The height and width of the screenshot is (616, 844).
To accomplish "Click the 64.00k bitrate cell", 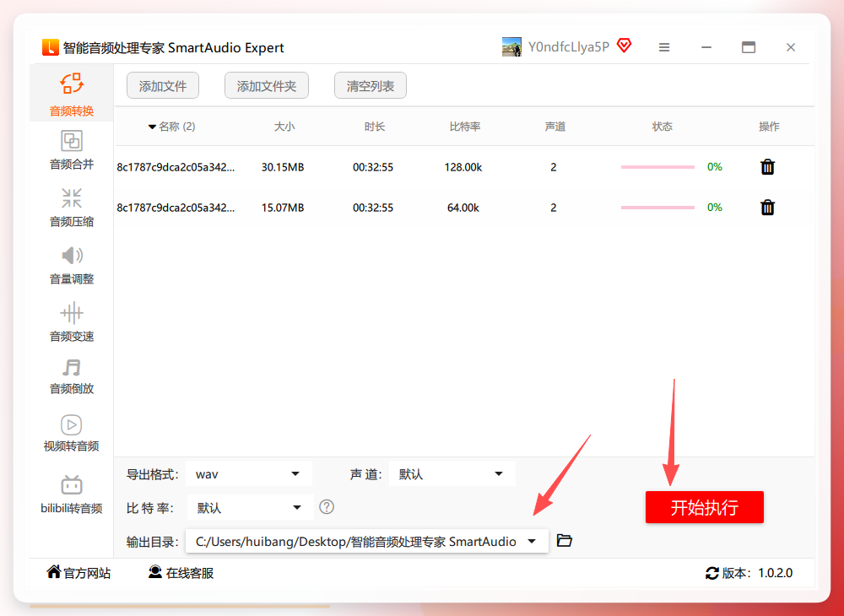I will click(x=463, y=208).
